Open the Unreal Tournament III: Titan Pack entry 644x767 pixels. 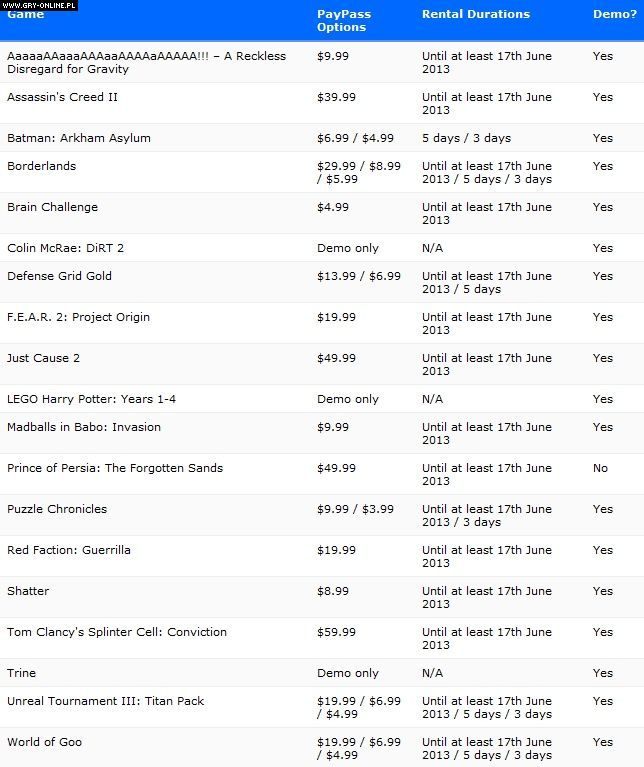105,701
